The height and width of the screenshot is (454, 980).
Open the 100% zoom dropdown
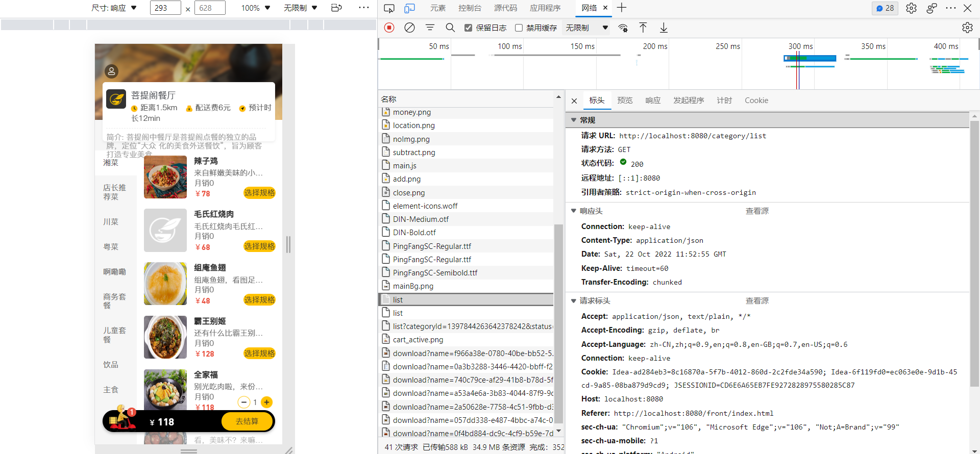tap(256, 8)
